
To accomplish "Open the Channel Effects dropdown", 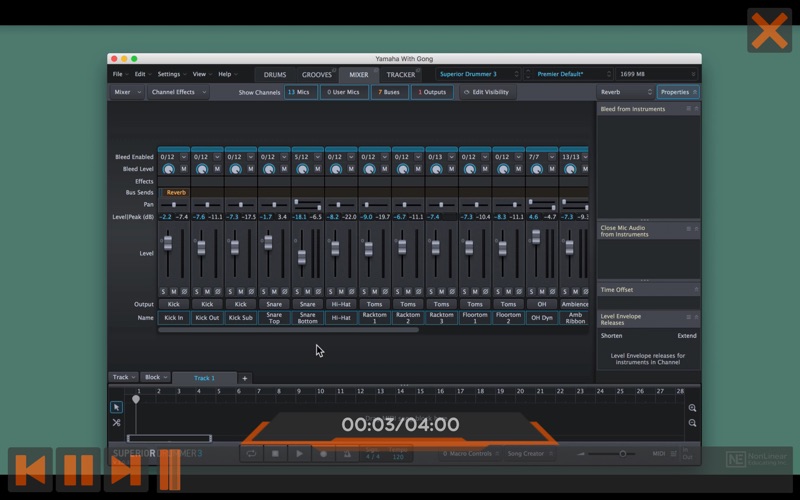I will coord(178,92).
